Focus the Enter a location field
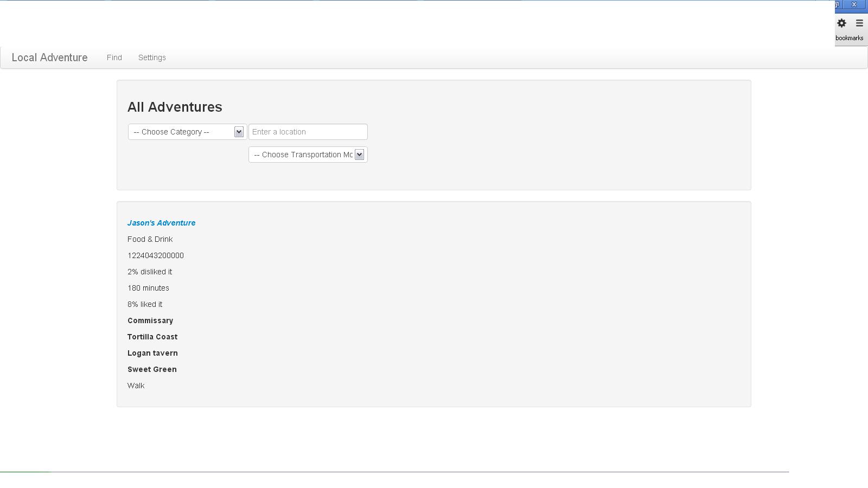The image size is (868, 488). tap(308, 132)
